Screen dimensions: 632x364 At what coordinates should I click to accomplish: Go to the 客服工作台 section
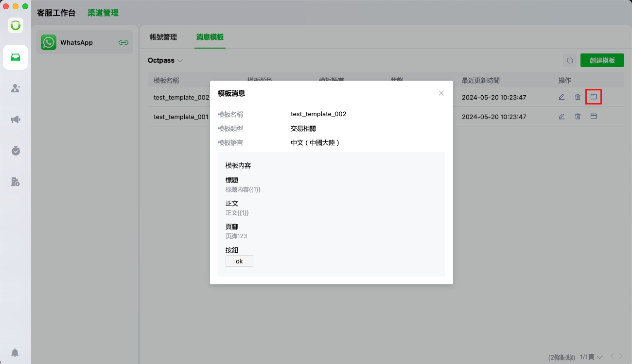click(x=56, y=13)
